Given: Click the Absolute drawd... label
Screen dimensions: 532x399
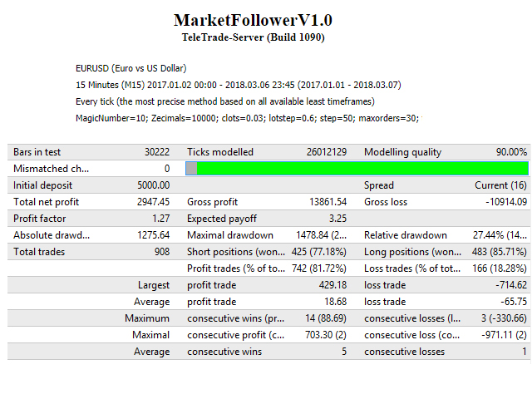Looking at the screenshot, I should point(52,235).
